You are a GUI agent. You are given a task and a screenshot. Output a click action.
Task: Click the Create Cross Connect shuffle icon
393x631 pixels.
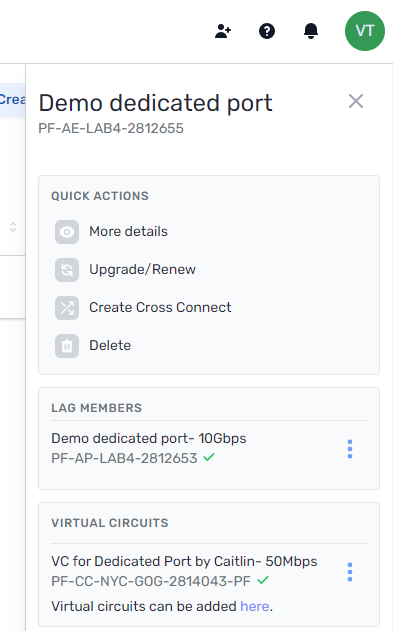[67, 308]
